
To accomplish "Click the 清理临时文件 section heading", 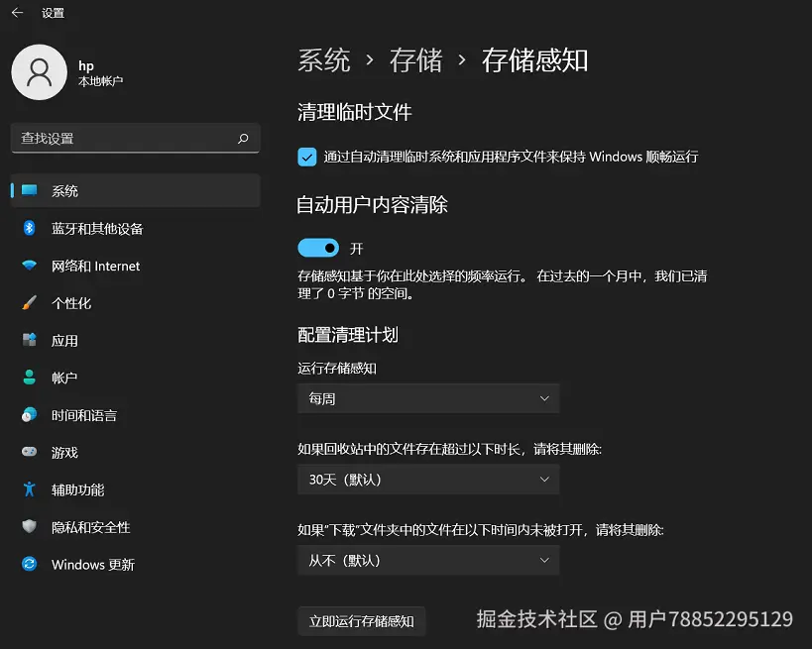I will pyautogui.click(x=355, y=112).
